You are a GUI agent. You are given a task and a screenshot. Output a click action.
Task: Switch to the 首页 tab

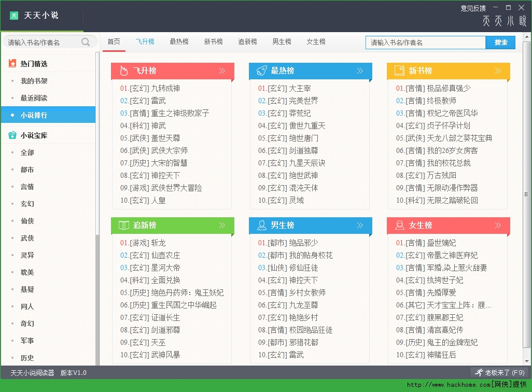tap(114, 41)
